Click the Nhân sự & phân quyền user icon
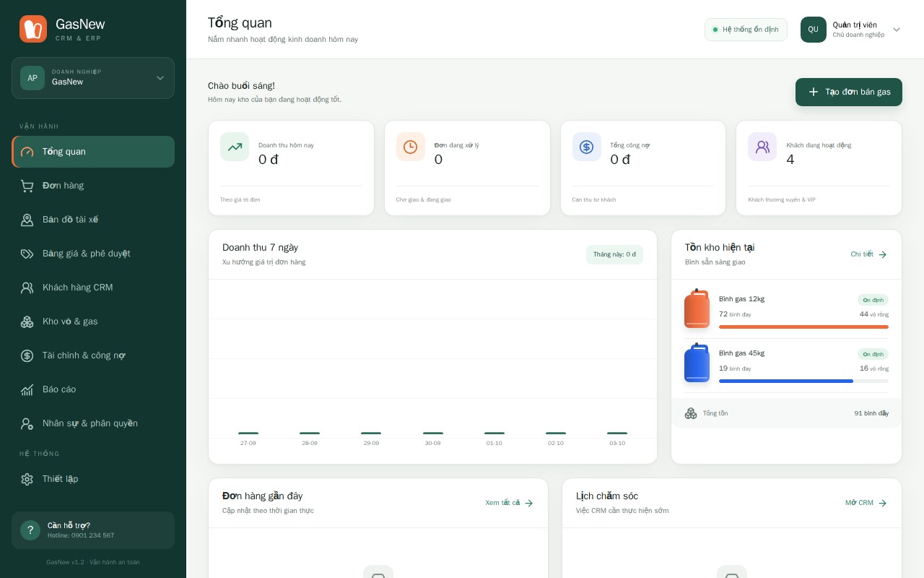The image size is (924, 578). 27,423
